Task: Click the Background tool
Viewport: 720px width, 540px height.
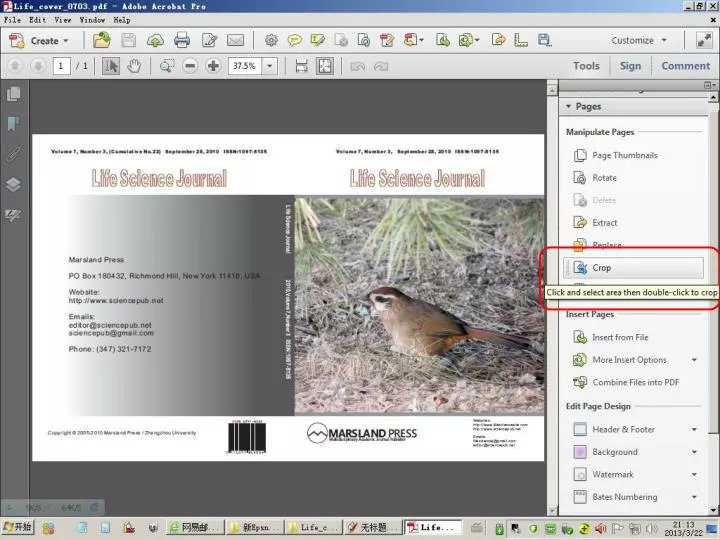Action: click(606, 452)
